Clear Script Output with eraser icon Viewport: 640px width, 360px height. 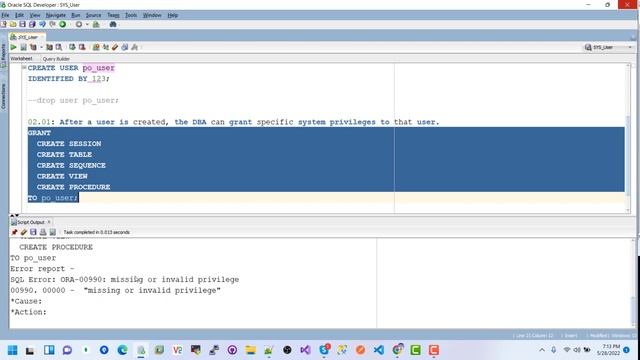pyautogui.click(x=24, y=232)
